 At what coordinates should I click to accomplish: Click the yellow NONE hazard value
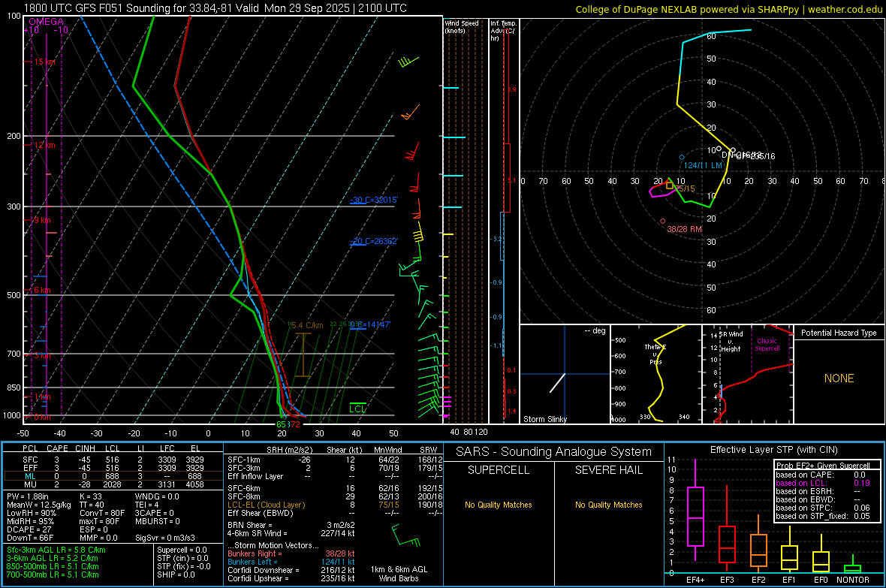(839, 378)
